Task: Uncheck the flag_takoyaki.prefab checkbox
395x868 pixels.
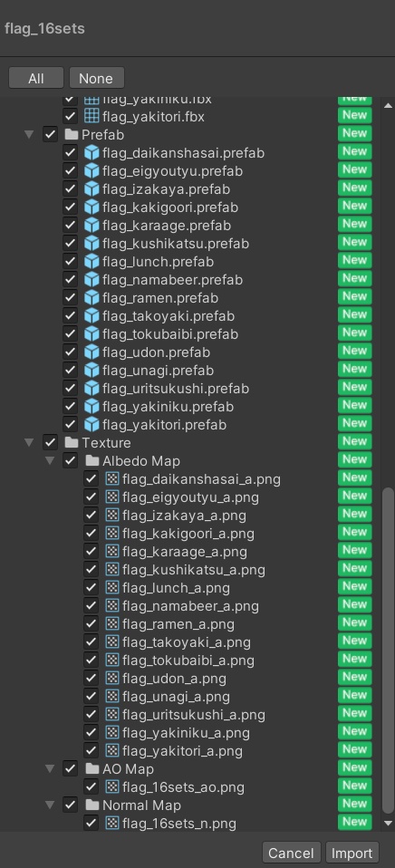Action: 71,316
